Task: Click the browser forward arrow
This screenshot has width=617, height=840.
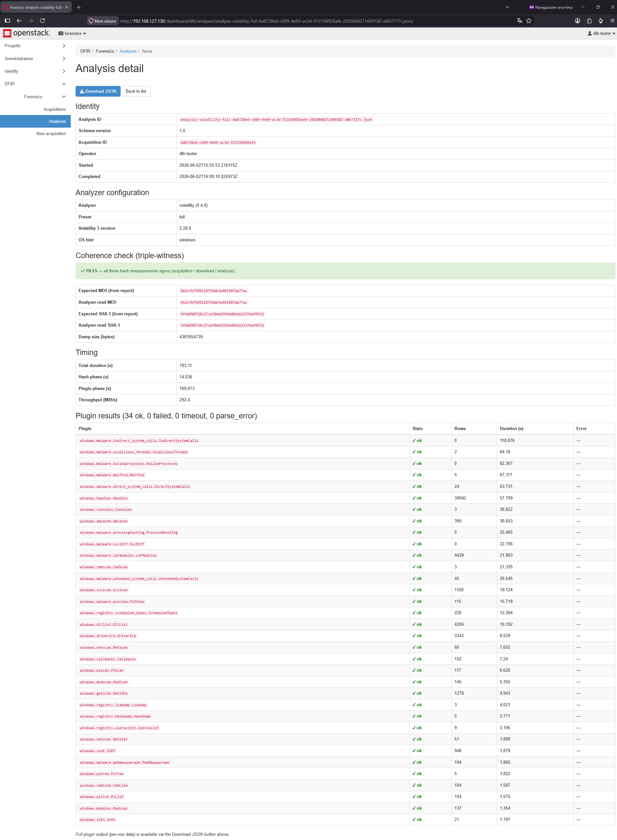Action: point(31,21)
